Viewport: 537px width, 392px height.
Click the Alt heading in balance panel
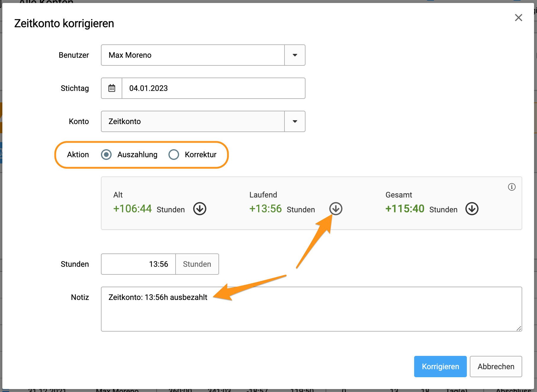118,195
